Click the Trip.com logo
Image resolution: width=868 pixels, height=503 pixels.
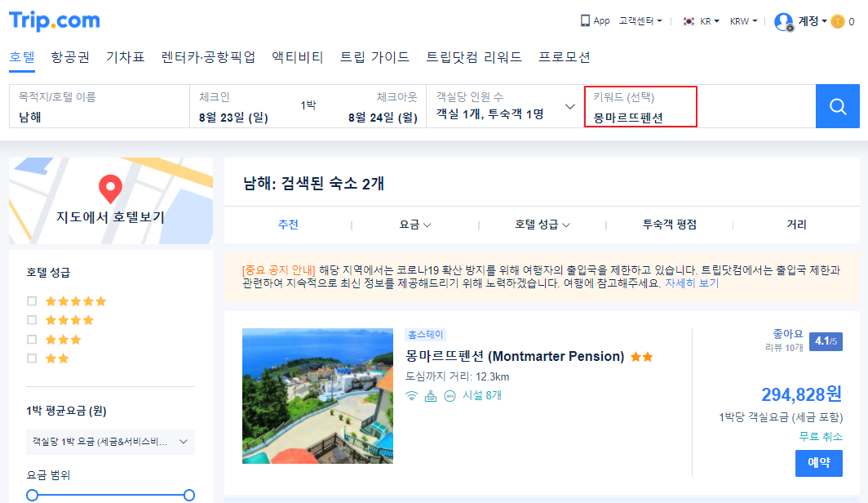54,20
